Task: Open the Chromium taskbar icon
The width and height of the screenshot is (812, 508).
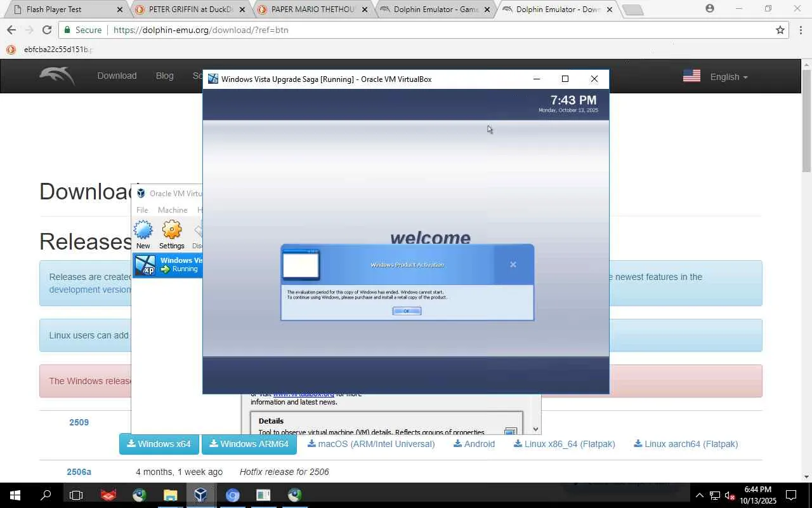Action: [232, 495]
